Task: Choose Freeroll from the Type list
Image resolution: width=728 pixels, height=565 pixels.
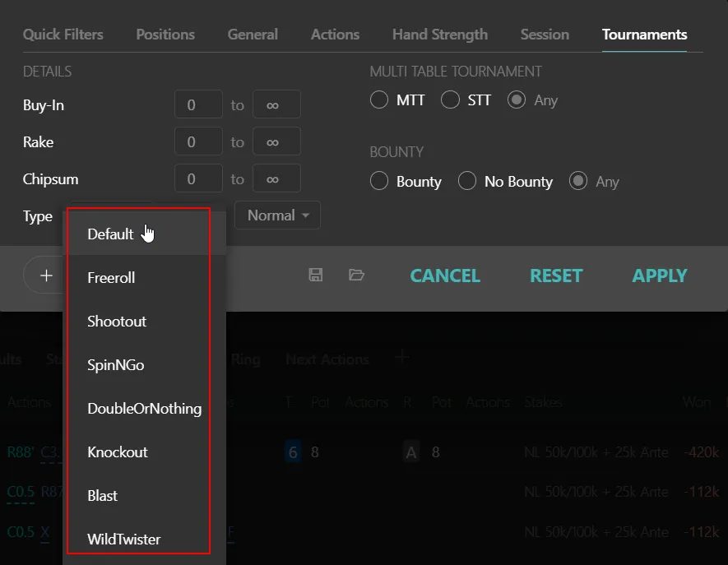Action: (x=111, y=278)
